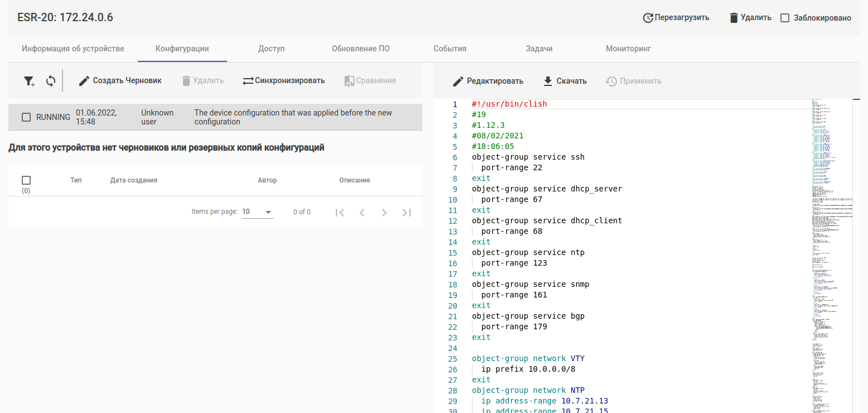
Task: Sort by Дата создания column header
Action: pyautogui.click(x=134, y=180)
